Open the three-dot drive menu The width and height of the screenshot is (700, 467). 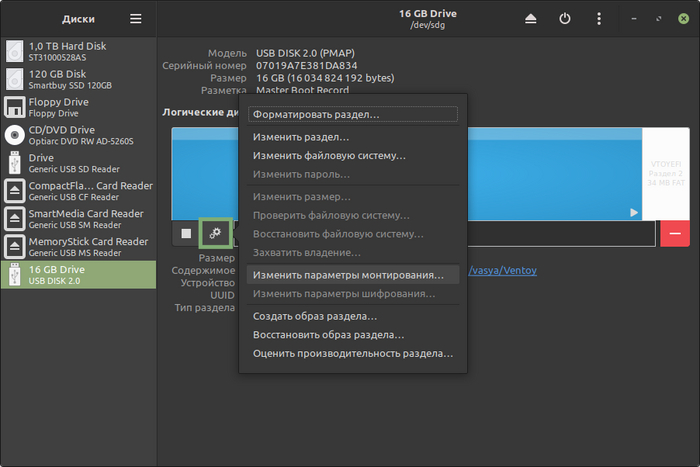tap(599, 18)
